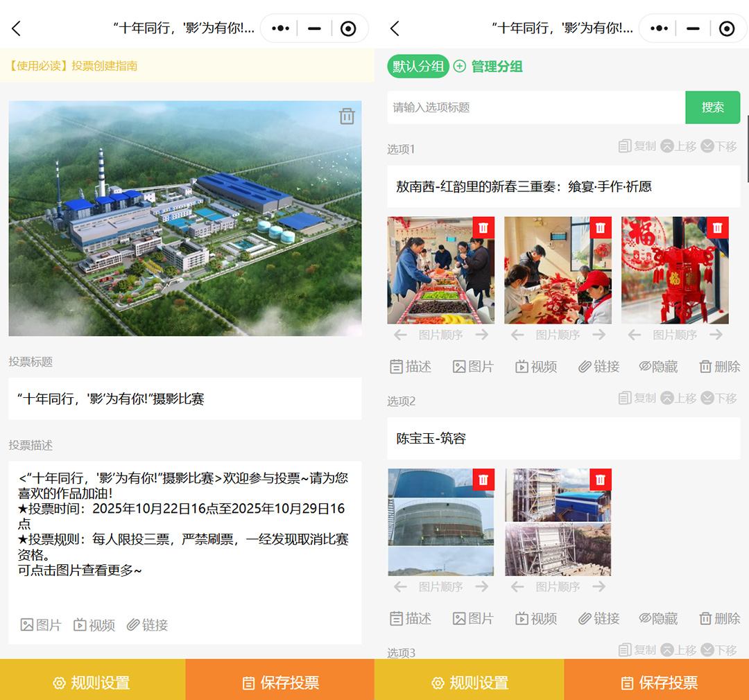The image size is (749, 700).
Task: Click the ⊕ icon next to 管理分组
Action: tap(459, 66)
